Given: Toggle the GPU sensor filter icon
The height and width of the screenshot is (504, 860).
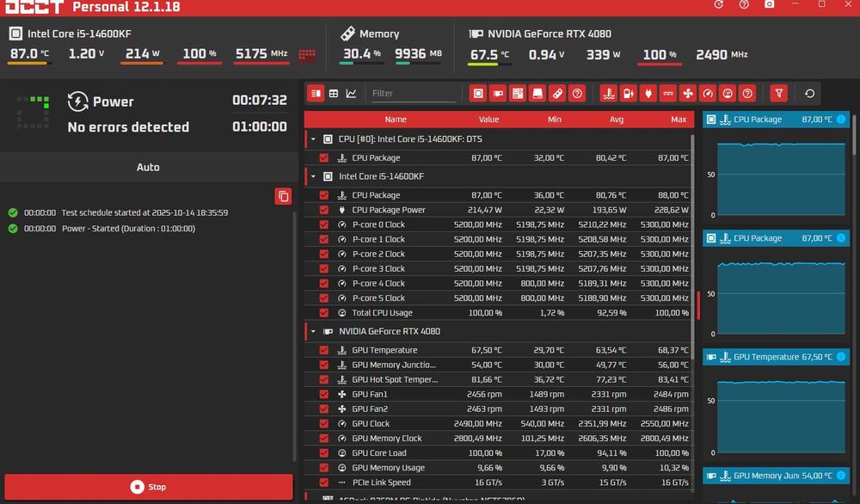Looking at the screenshot, I should click(x=498, y=93).
